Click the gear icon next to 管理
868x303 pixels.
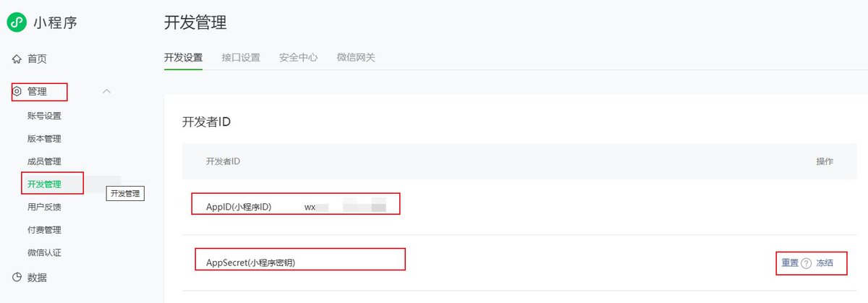click(17, 92)
